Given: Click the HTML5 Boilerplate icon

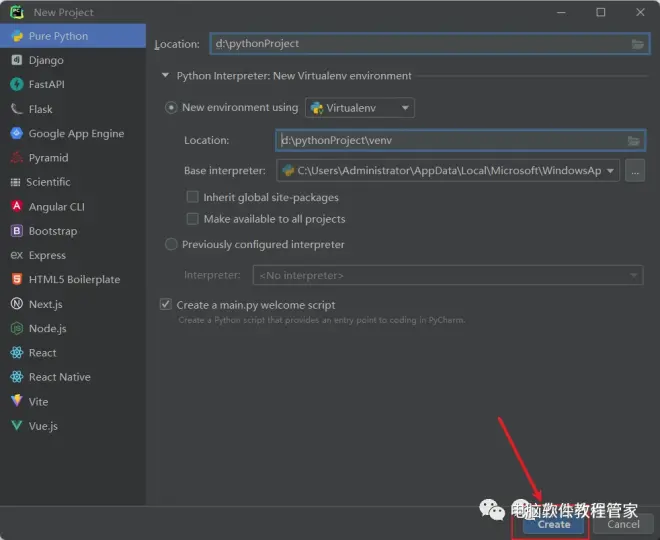Looking at the screenshot, I should pyautogui.click(x=17, y=279).
